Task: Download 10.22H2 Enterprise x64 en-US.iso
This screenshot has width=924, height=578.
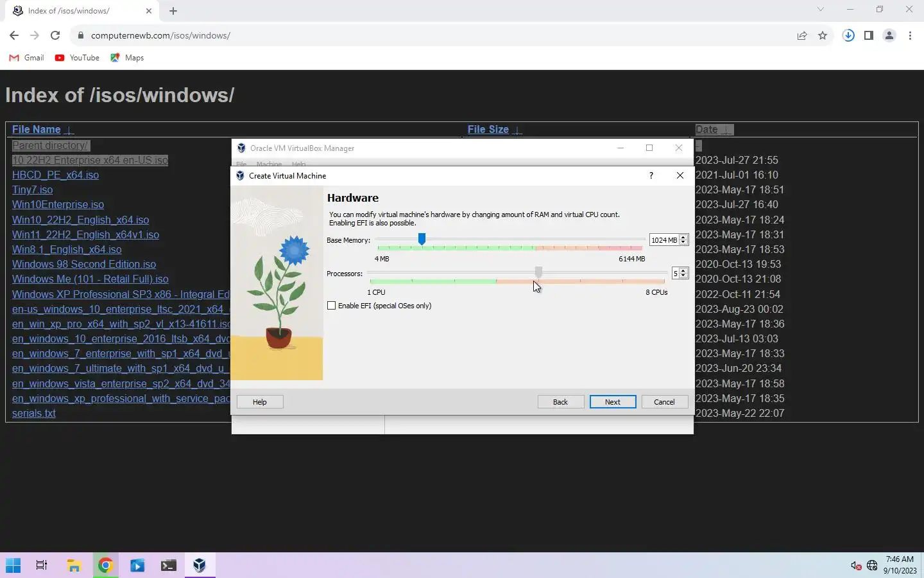Action: point(90,161)
